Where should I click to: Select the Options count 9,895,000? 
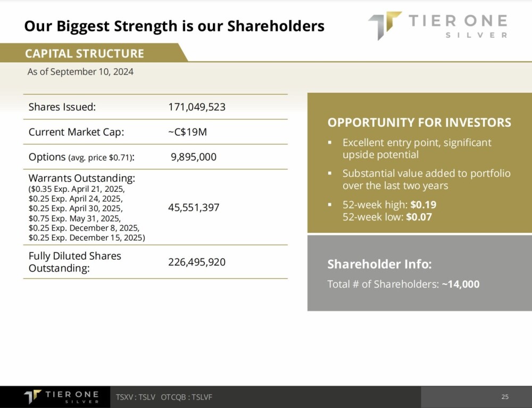click(x=194, y=157)
